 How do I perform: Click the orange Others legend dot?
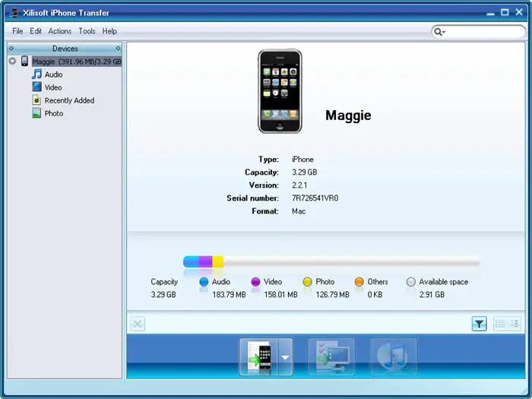click(359, 282)
